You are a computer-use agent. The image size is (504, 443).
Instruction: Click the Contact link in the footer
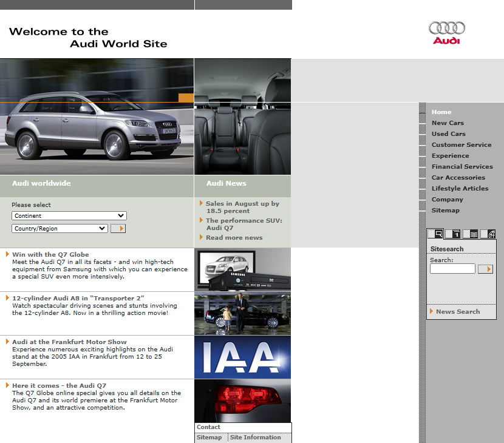[208, 427]
